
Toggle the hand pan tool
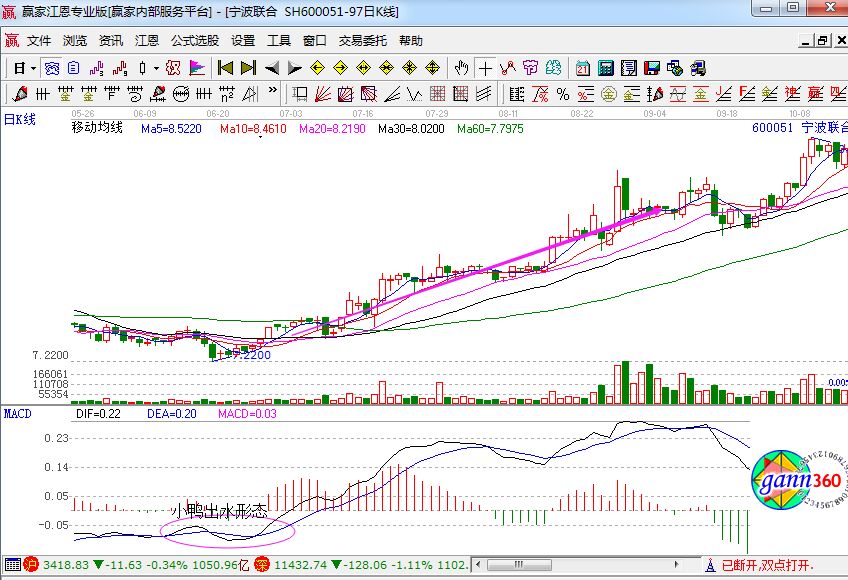(x=461, y=68)
